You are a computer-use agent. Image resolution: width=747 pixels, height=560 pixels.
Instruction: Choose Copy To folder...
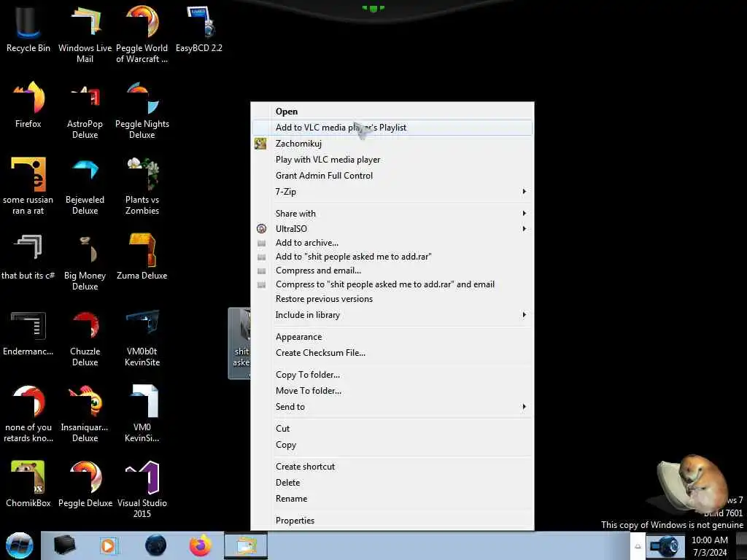(x=392, y=375)
